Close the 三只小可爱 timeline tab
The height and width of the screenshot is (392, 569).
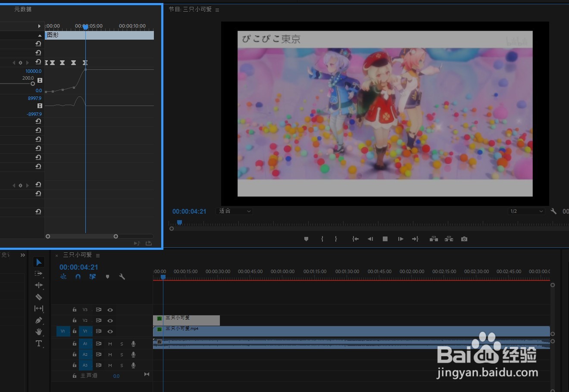click(56, 255)
